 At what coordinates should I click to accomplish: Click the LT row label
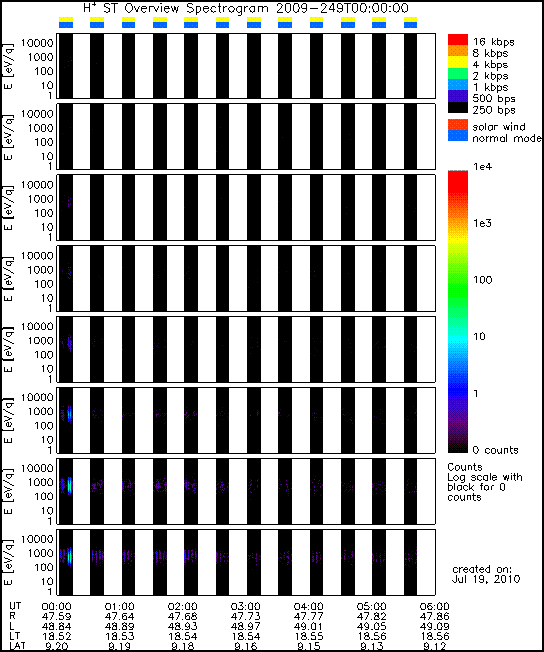point(14,636)
